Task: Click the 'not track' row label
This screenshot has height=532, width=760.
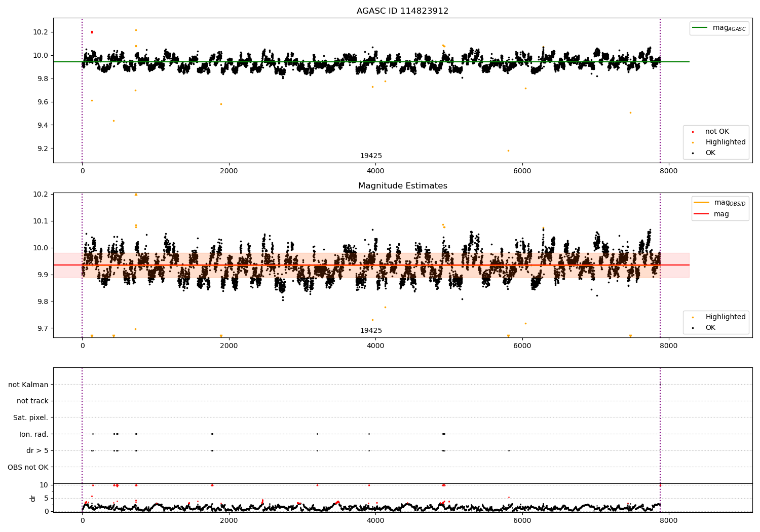Action: point(32,401)
